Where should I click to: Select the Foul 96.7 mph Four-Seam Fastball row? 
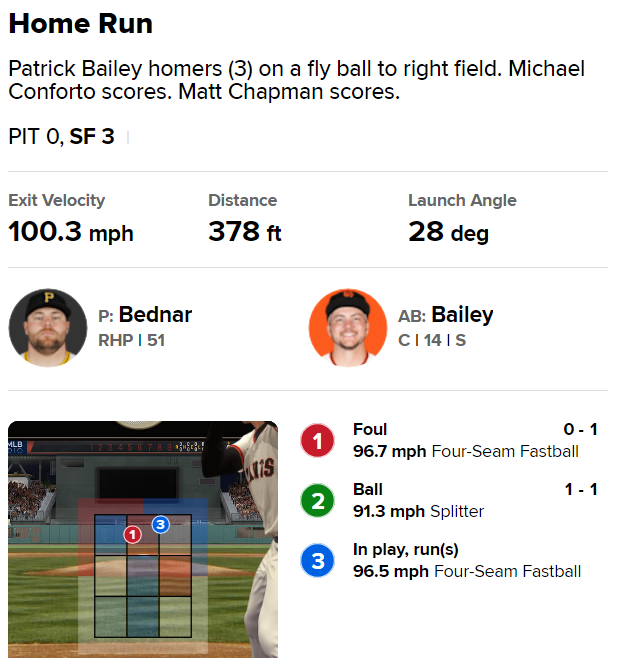tap(465, 440)
